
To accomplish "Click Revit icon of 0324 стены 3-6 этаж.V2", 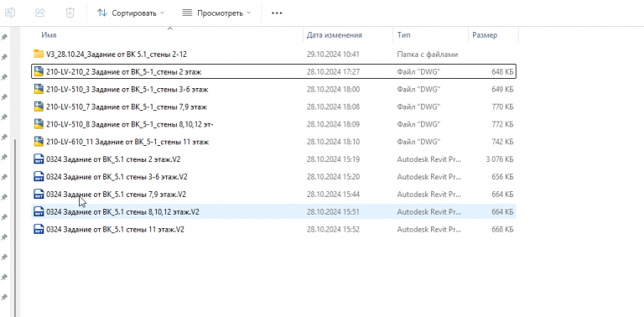I will tap(39, 177).
